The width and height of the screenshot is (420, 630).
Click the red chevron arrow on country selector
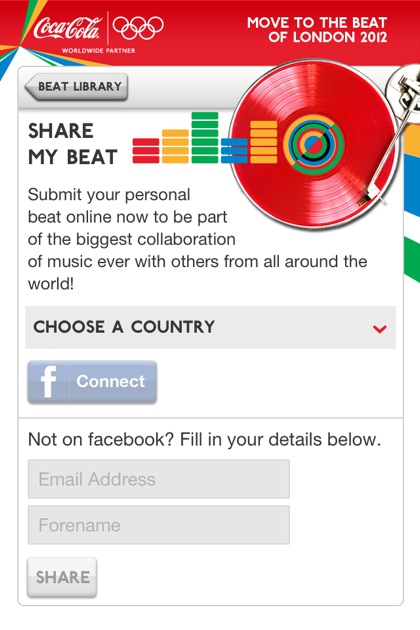pyautogui.click(x=379, y=329)
